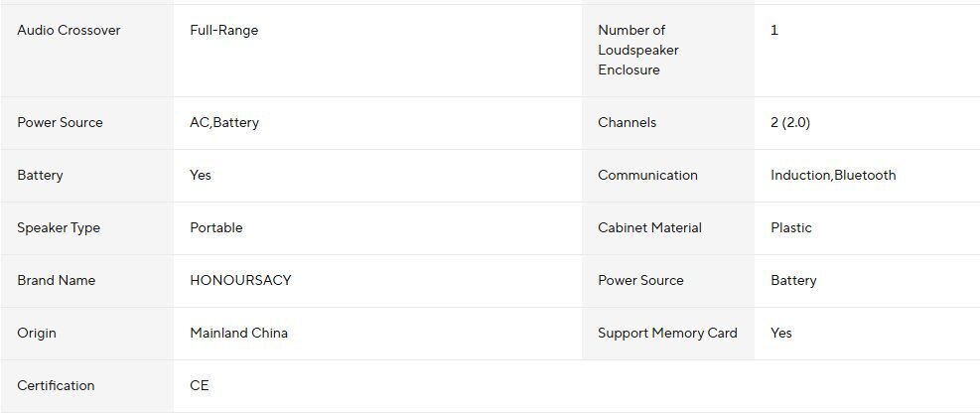
Task: Select the Portable value text
Action: [x=215, y=227]
